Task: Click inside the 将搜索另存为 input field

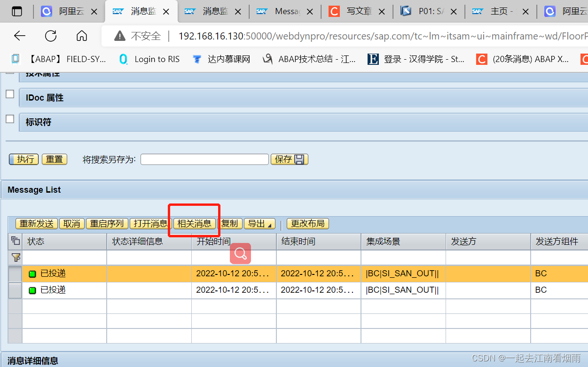Action: tap(204, 159)
